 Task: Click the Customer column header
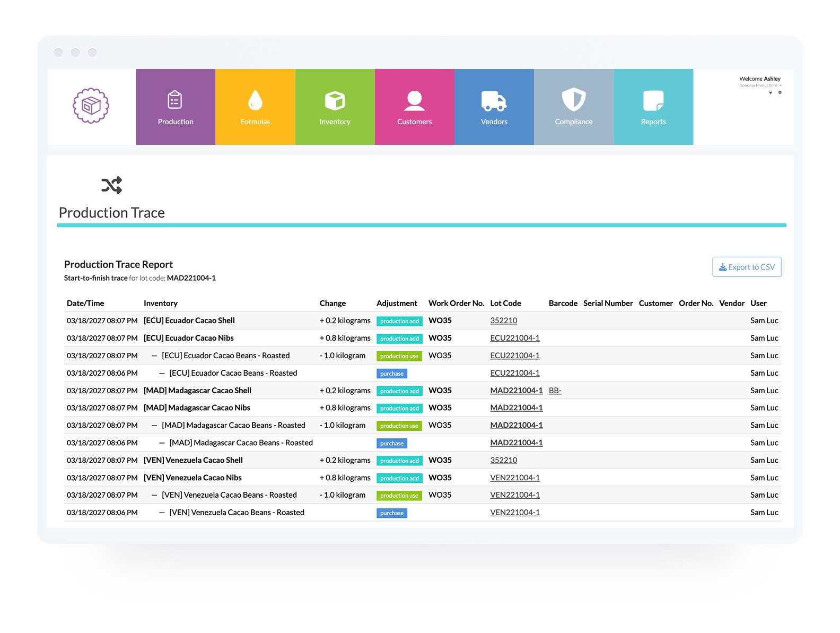click(656, 303)
